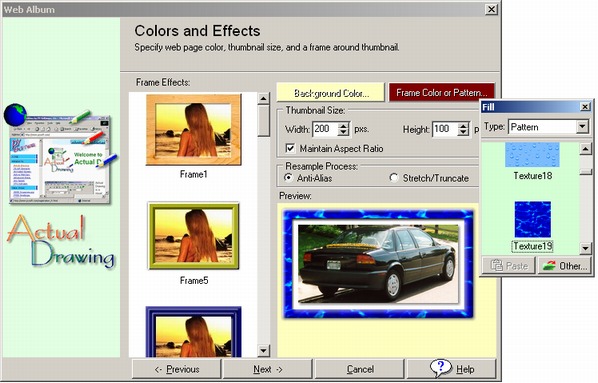This screenshot has height=383, width=598.
Task: Select the Frame1 wooden frame thumbnail
Action: point(194,130)
